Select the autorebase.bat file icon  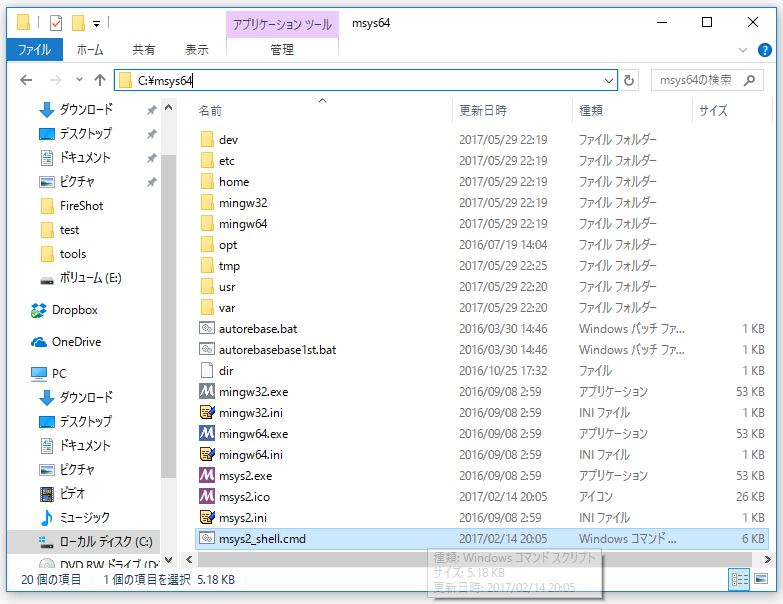pyautogui.click(x=207, y=328)
